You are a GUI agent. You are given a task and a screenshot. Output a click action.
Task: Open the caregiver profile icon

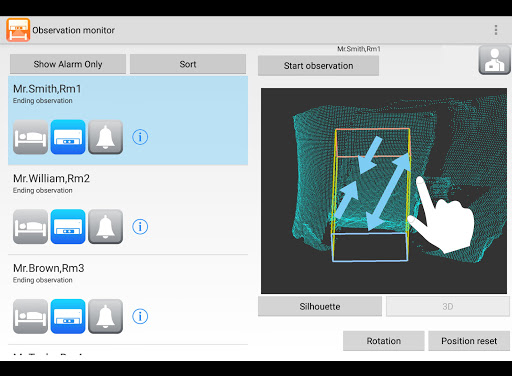(495, 60)
